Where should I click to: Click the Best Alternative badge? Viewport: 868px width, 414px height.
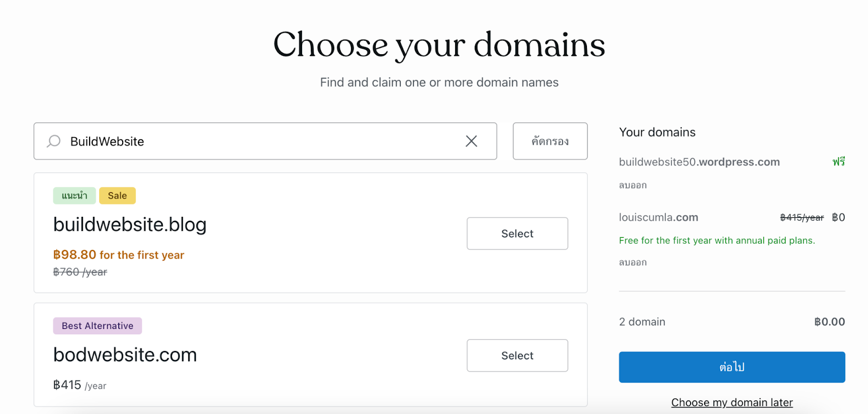98,326
